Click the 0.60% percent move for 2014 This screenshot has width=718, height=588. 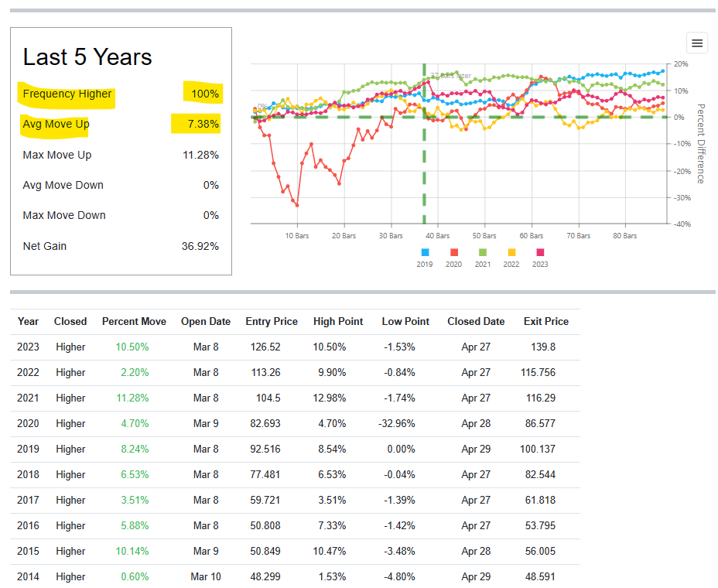tap(135, 577)
